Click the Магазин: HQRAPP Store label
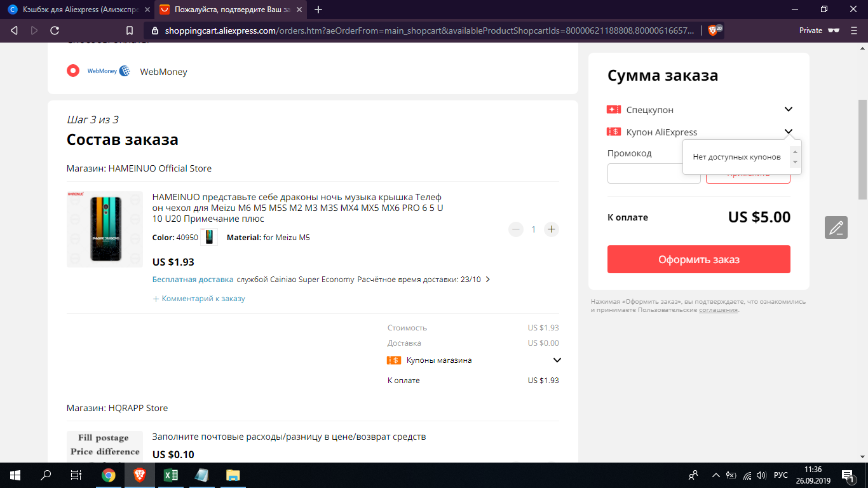 pos(118,408)
